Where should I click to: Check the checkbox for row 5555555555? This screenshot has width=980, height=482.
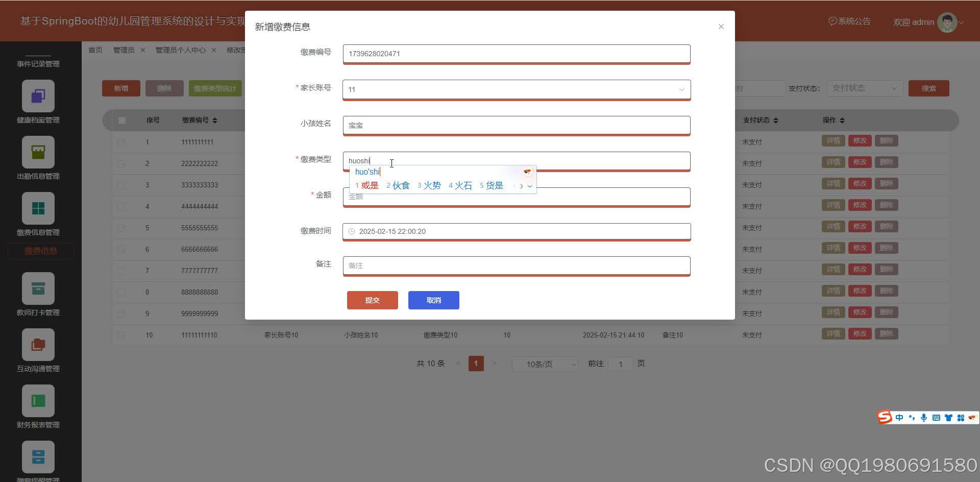click(x=121, y=228)
